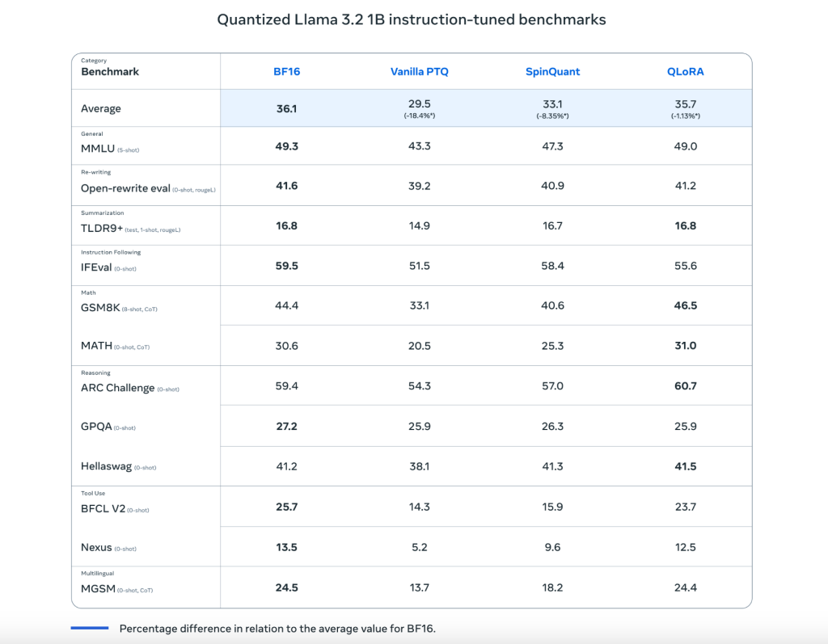Click the BFCL V2 benchmark label
The image size is (828, 644).
coord(103,509)
